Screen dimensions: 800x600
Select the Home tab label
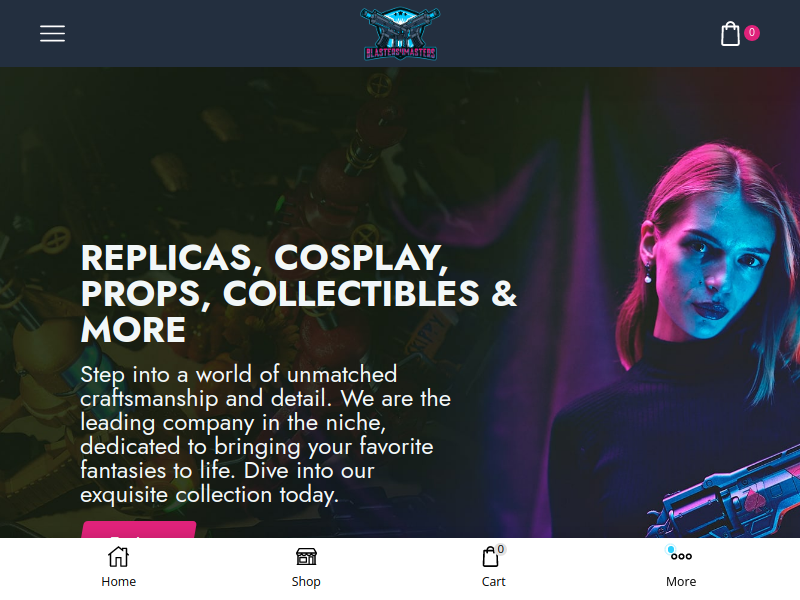tap(118, 582)
